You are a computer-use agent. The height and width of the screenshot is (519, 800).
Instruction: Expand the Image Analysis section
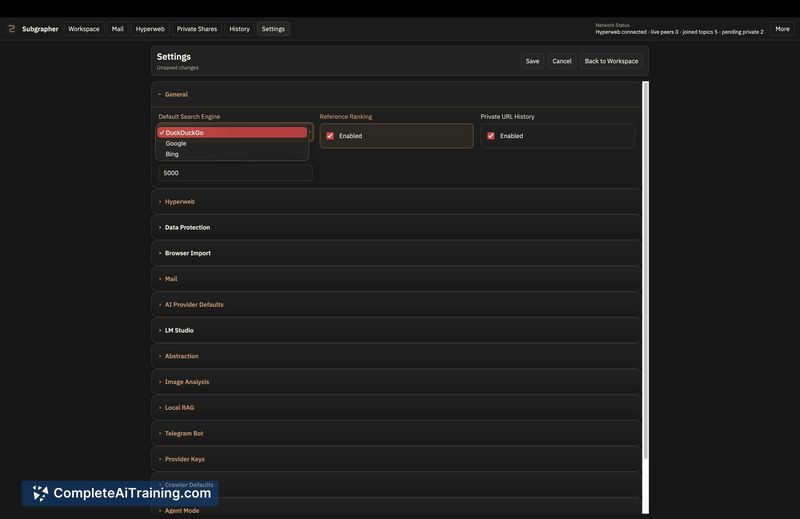pos(396,382)
